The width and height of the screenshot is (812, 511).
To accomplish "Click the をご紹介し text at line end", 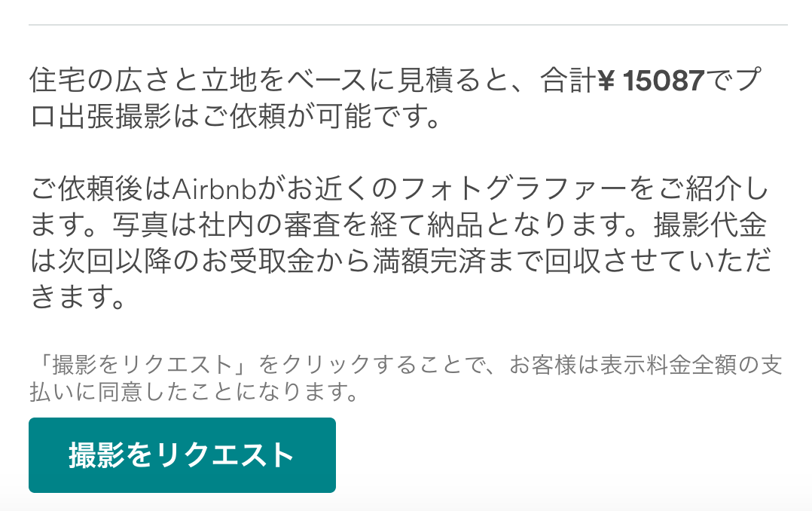I will click(x=699, y=189).
